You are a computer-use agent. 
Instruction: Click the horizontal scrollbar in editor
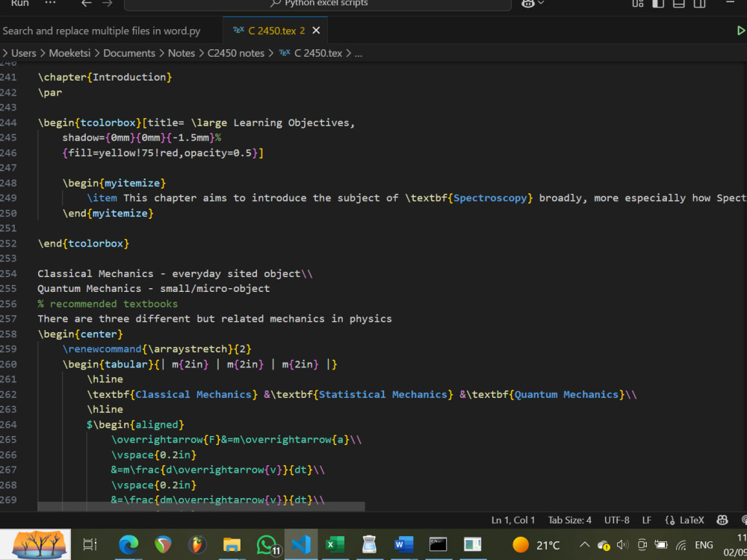(x=201, y=507)
